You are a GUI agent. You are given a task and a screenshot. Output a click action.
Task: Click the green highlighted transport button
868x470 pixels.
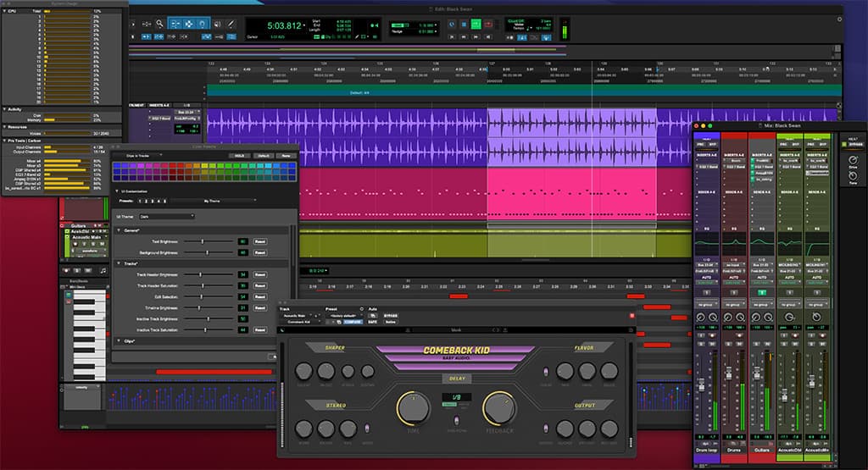(x=476, y=25)
